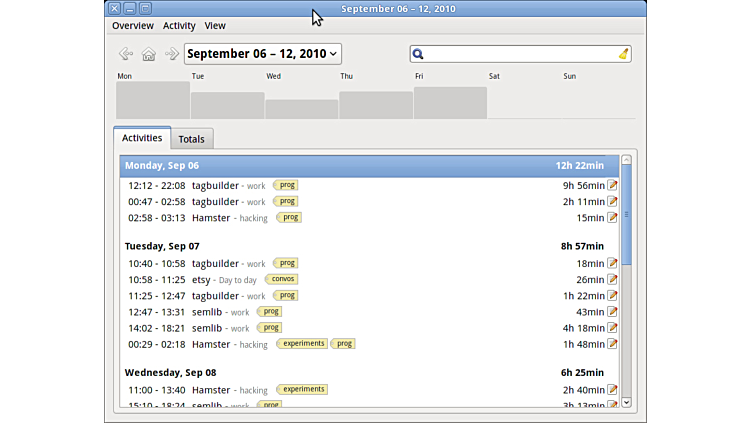Edit the 11:00 - 13:40 Hamster entry
The width and height of the screenshot is (752, 423).
click(613, 390)
